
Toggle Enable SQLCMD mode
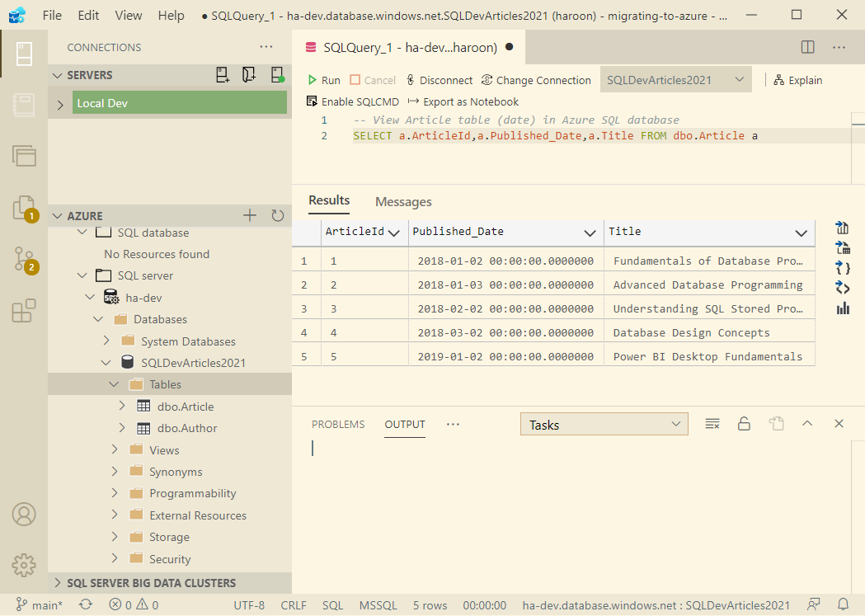coord(352,101)
